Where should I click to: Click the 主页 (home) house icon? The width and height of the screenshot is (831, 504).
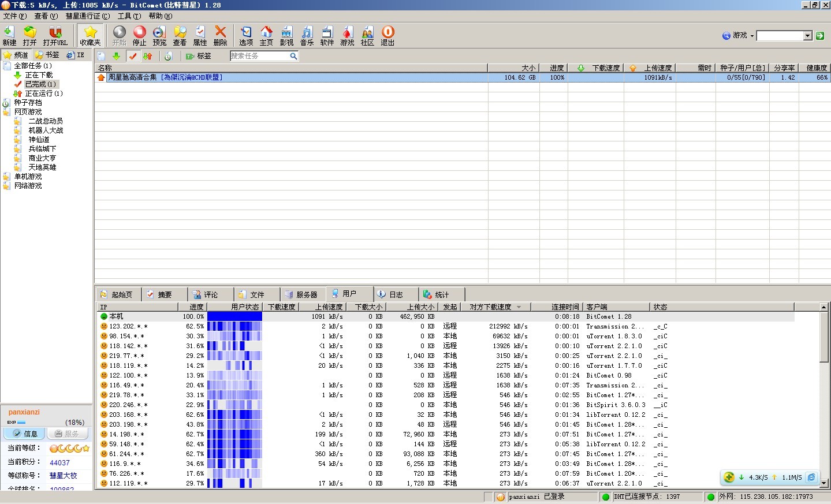click(x=266, y=35)
